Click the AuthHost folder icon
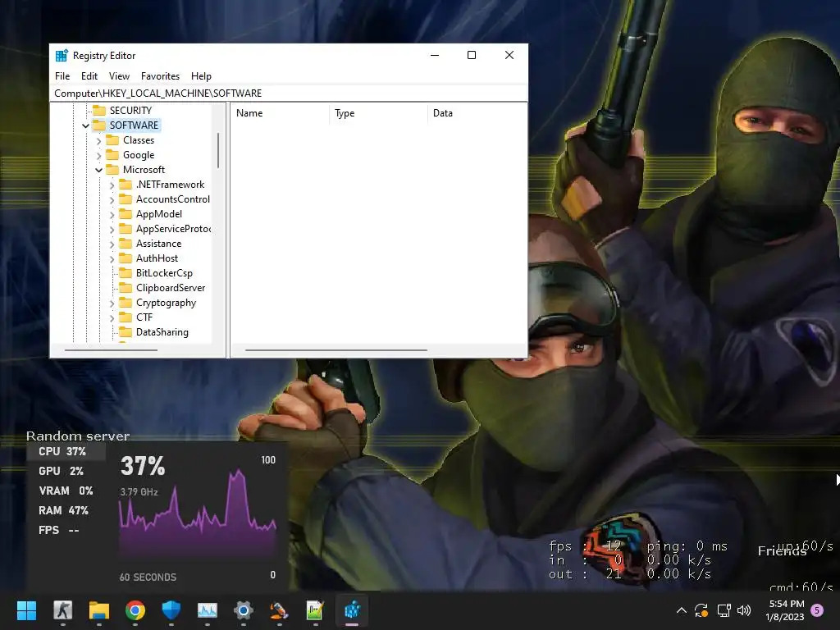Screen dimensions: 840x630 (126, 258)
